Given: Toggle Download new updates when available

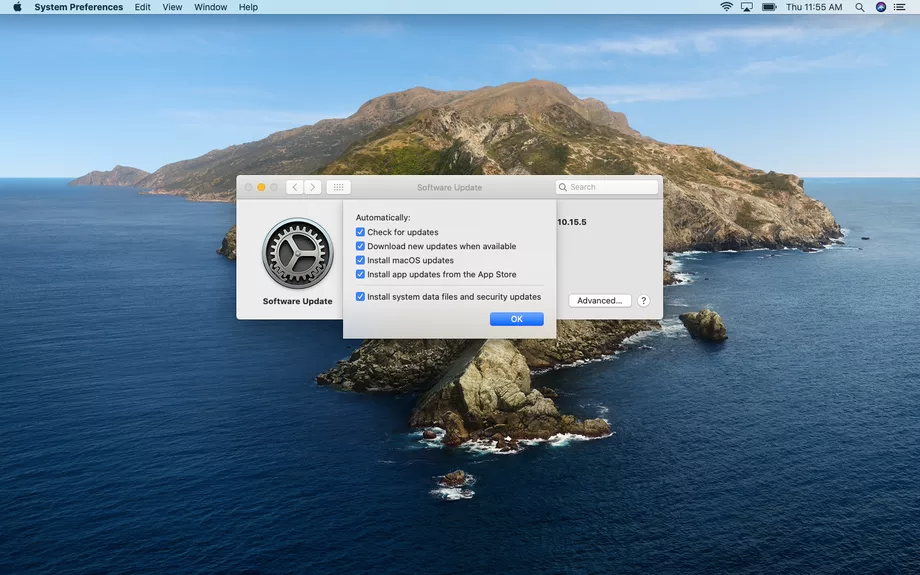Looking at the screenshot, I should click(x=361, y=246).
